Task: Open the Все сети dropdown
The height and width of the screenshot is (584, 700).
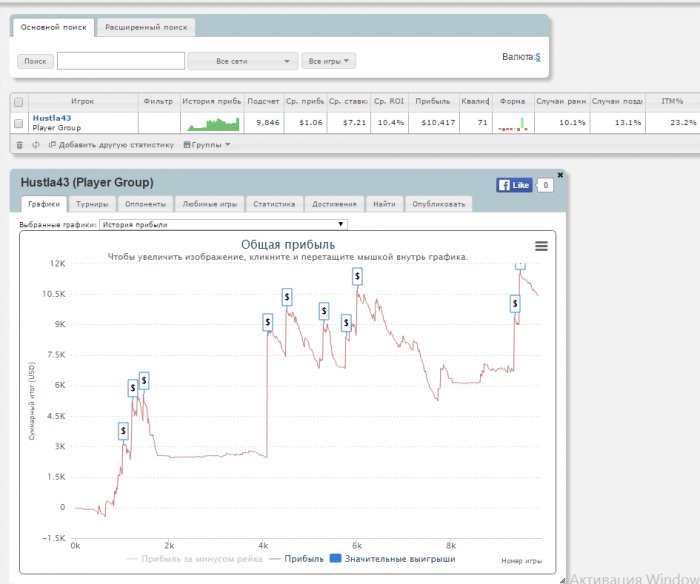Action: (242, 62)
